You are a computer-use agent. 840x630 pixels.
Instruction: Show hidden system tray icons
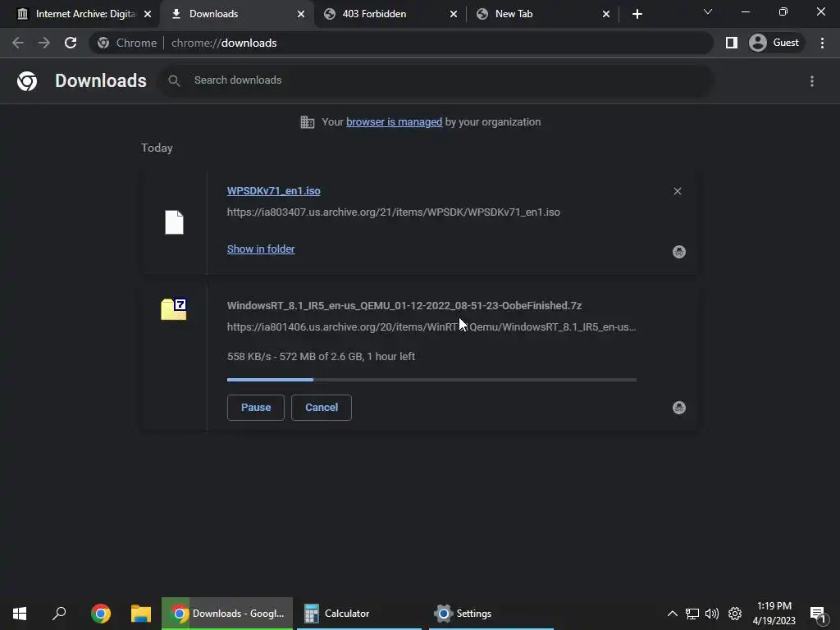pos(673,614)
